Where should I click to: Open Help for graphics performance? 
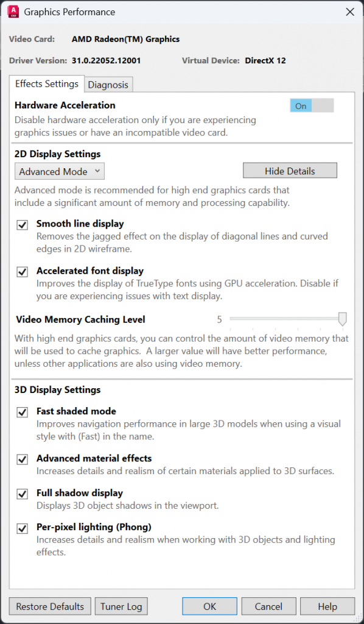click(x=327, y=606)
